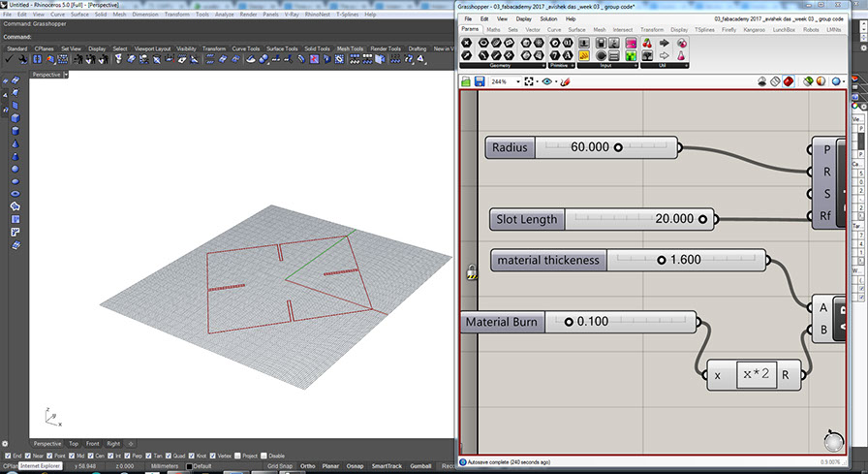The height and width of the screenshot is (474, 868).
Task: Select the sphere tool in Rhino sidebar
Action: tap(15, 169)
